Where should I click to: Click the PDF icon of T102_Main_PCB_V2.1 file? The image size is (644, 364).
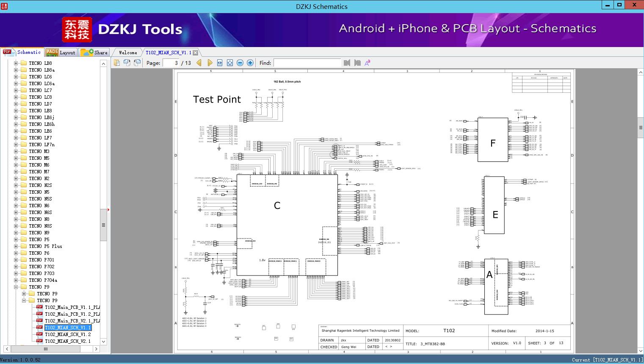click(39, 321)
